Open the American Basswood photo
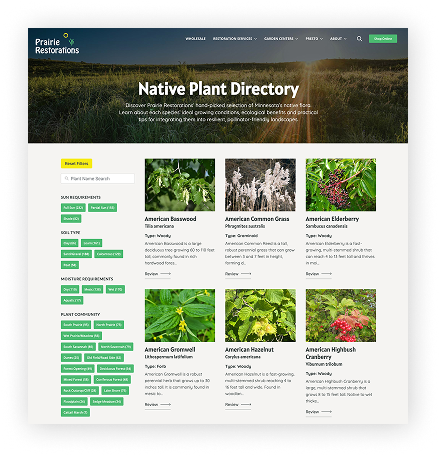The width and height of the screenshot is (440, 456). coord(180,185)
